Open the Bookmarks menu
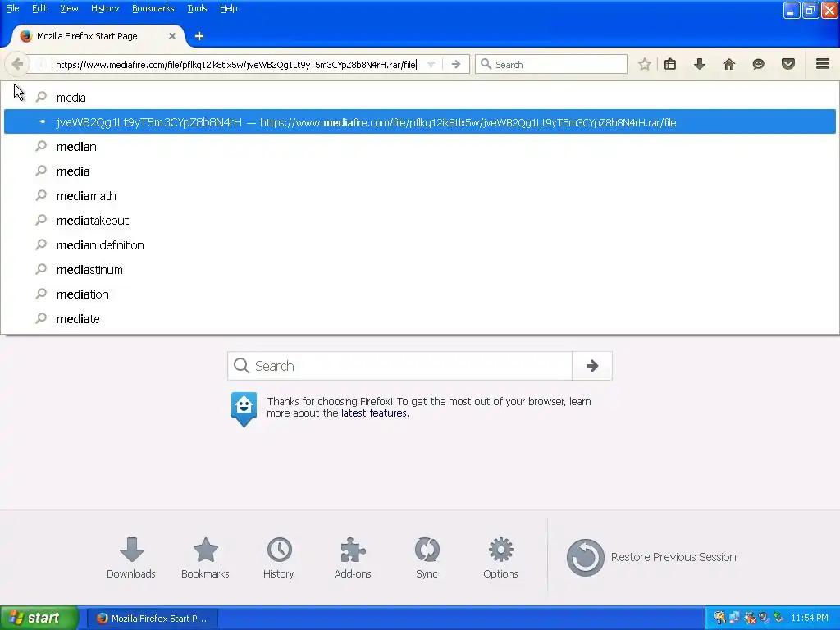Screen dimensions: 840x630 click(x=153, y=8)
